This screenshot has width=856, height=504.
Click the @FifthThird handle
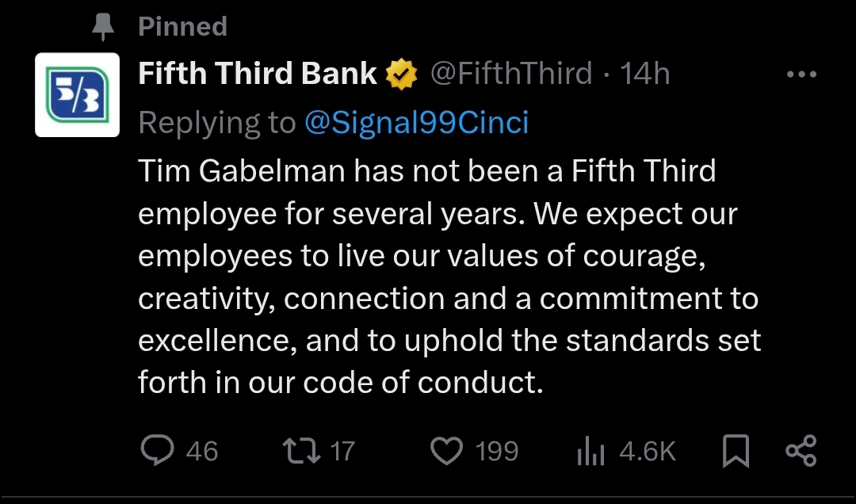tap(511, 74)
